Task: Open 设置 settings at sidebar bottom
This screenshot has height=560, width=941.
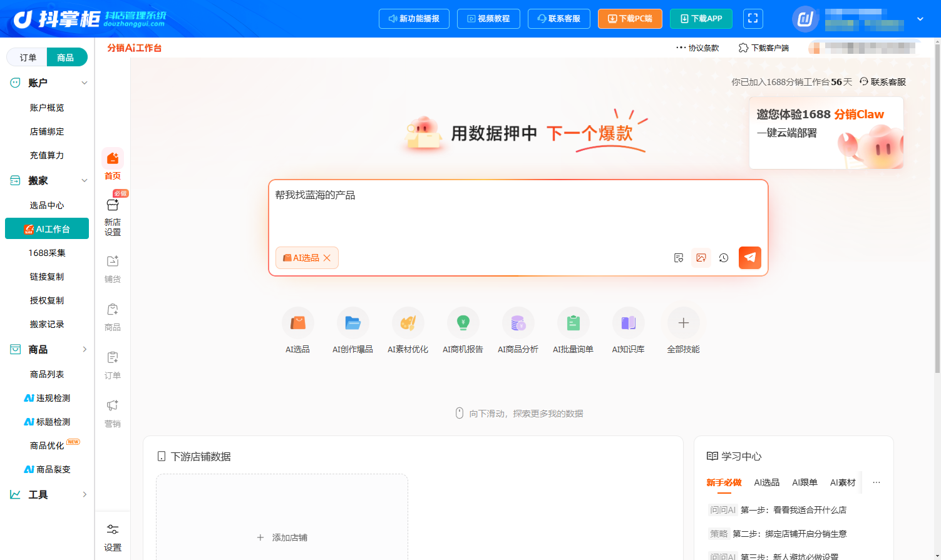Action: point(113,538)
